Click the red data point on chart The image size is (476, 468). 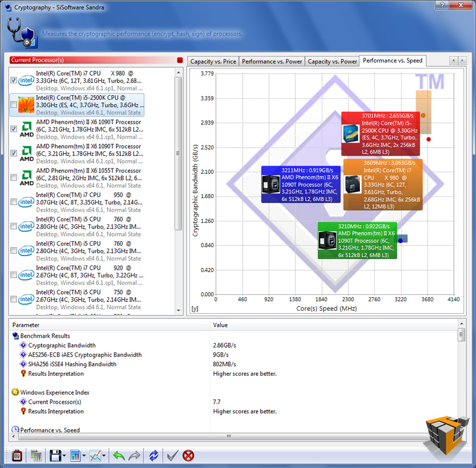pos(428,139)
